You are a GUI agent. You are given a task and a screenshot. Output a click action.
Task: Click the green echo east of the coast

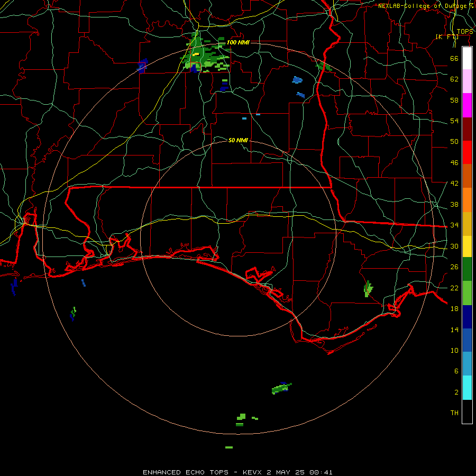[368, 289]
